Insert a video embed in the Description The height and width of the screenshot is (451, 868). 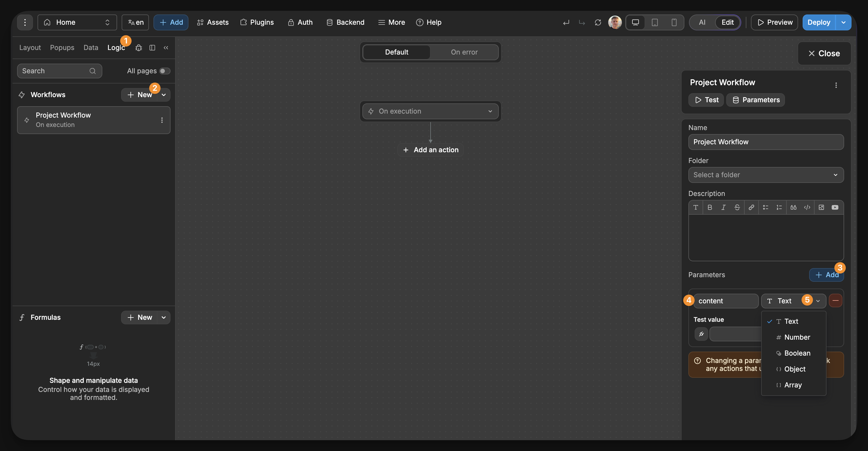point(835,208)
